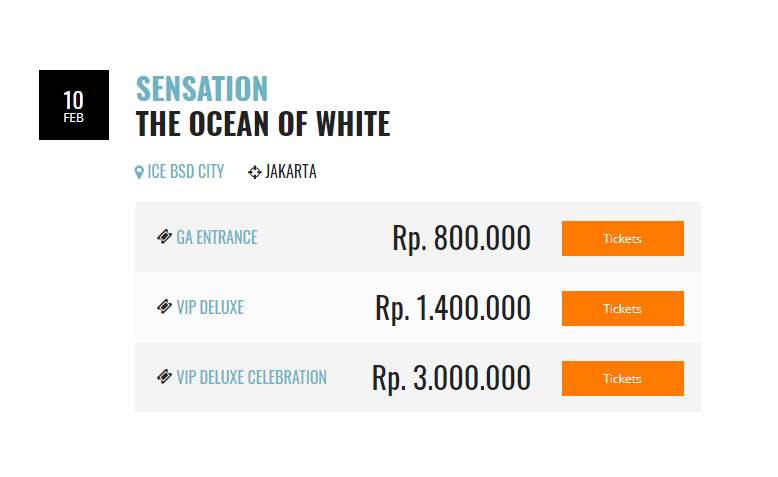778x477 pixels.
Task: Click the ticket icon beside VIP DELUXE CELEBRATION
Action: coord(164,377)
